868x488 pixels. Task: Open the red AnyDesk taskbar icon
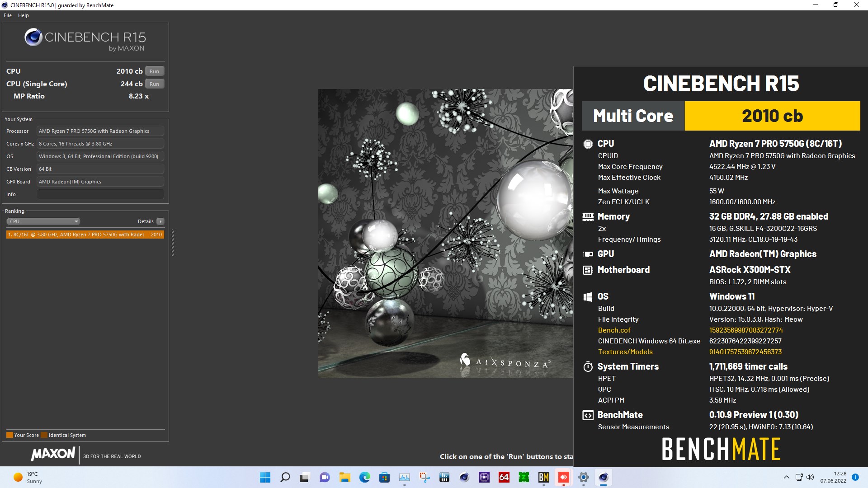[564, 477]
